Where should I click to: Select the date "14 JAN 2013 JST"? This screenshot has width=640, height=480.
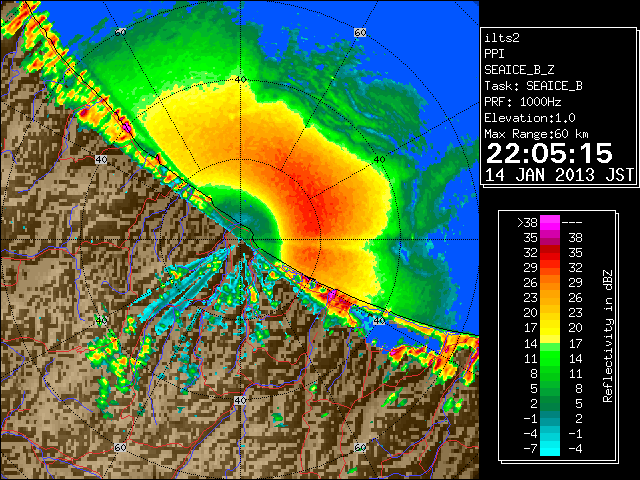tap(559, 175)
